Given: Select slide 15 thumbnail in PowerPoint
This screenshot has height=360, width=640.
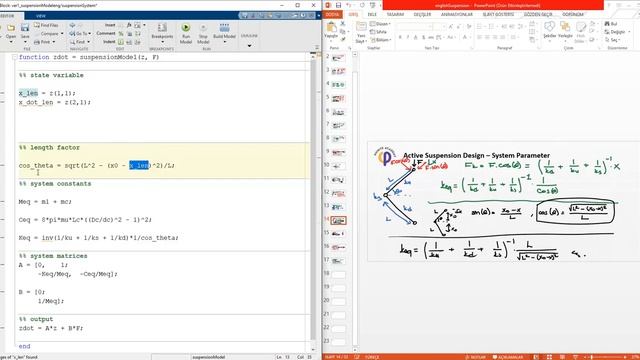Looking at the screenshot, I should click(x=338, y=233).
